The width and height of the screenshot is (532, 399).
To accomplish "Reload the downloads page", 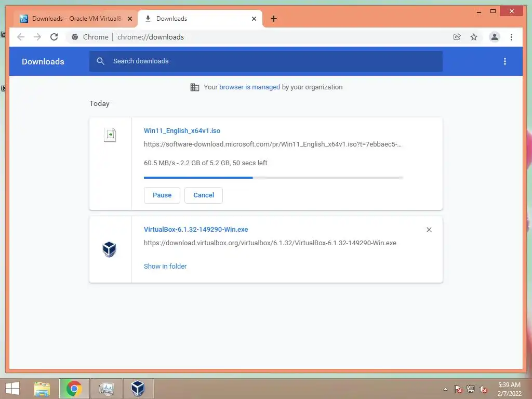I will (54, 37).
